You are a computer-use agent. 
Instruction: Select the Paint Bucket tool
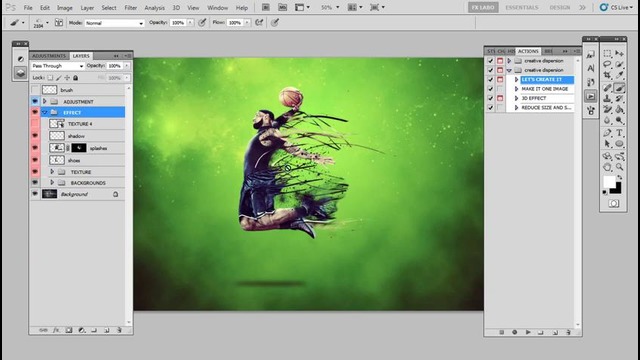[x=620, y=109]
